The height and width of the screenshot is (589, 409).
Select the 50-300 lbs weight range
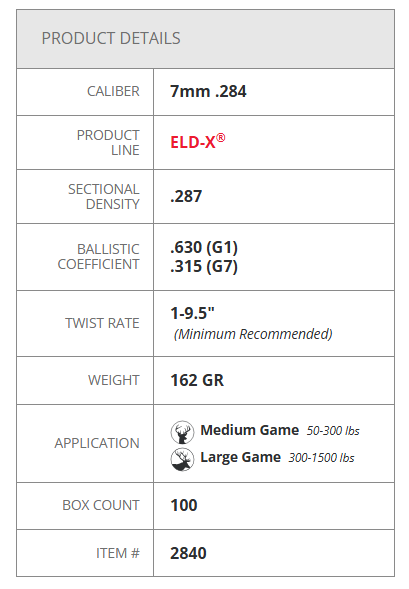point(333,430)
